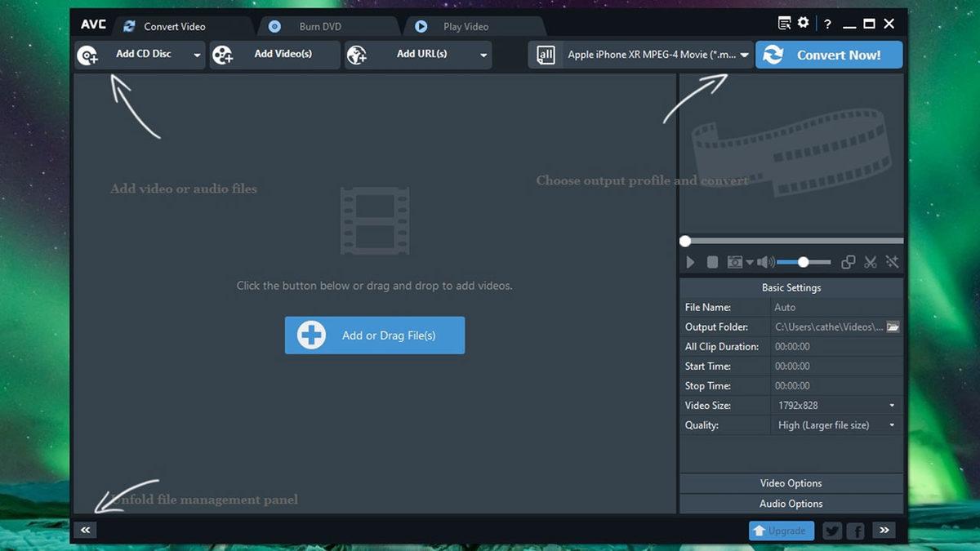Select the scissors trim icon
Screen dimensions: 980x551
(870, 261)
